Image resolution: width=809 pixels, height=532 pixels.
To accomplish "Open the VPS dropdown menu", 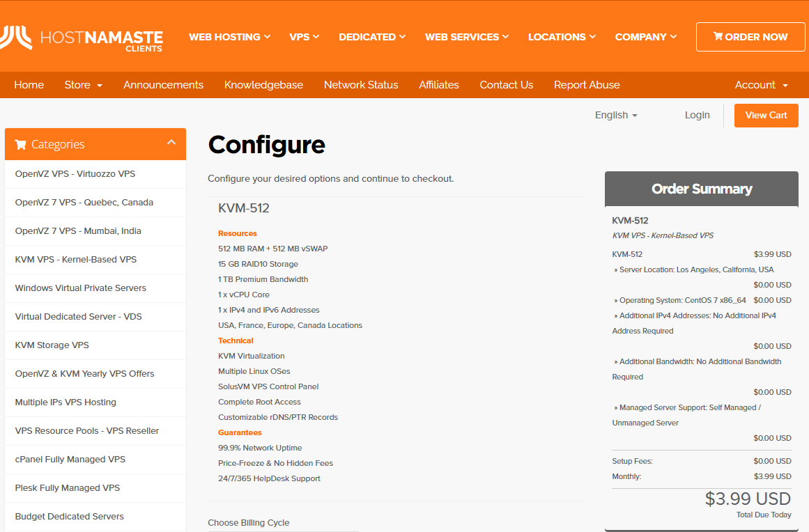I will click(304, 37).
